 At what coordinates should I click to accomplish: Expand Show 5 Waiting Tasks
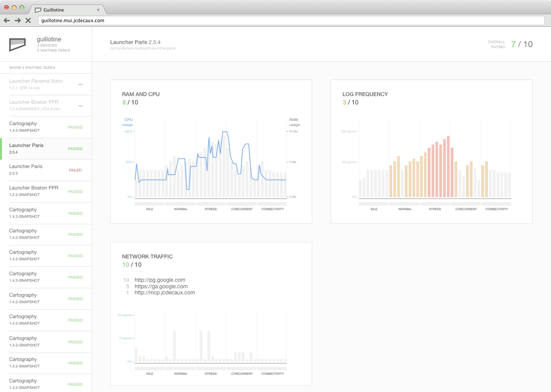coord(32,68)
